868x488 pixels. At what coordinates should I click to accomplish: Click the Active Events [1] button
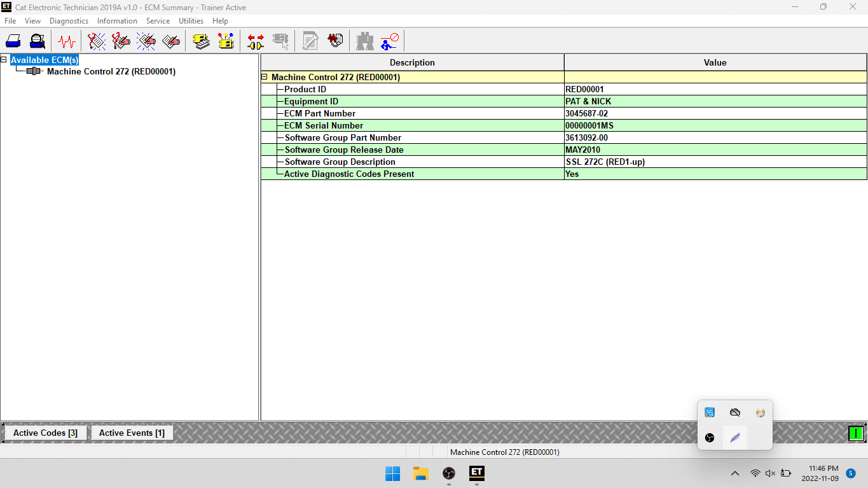(132, 433)
